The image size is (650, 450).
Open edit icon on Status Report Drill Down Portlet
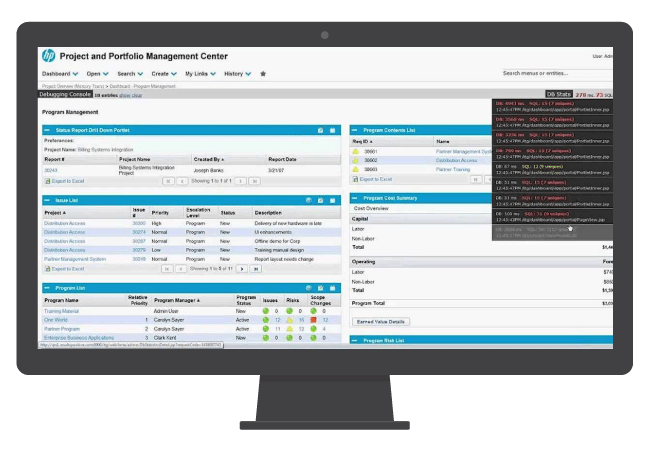pos(320,130)
